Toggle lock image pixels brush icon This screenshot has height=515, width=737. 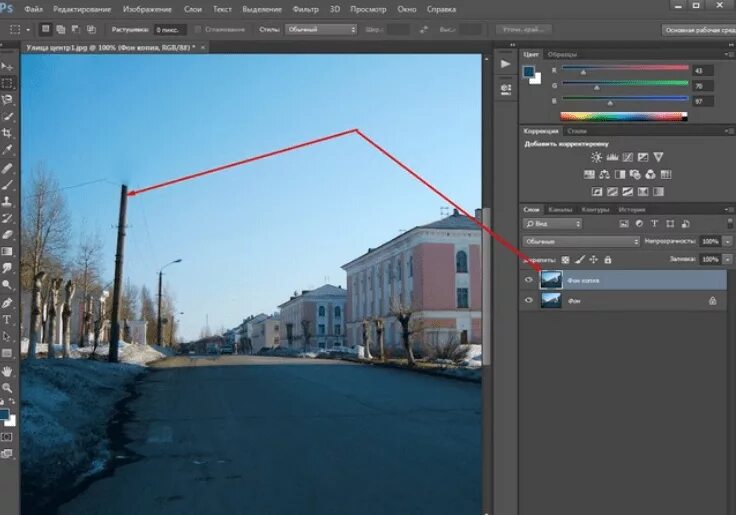coord(580,260)
